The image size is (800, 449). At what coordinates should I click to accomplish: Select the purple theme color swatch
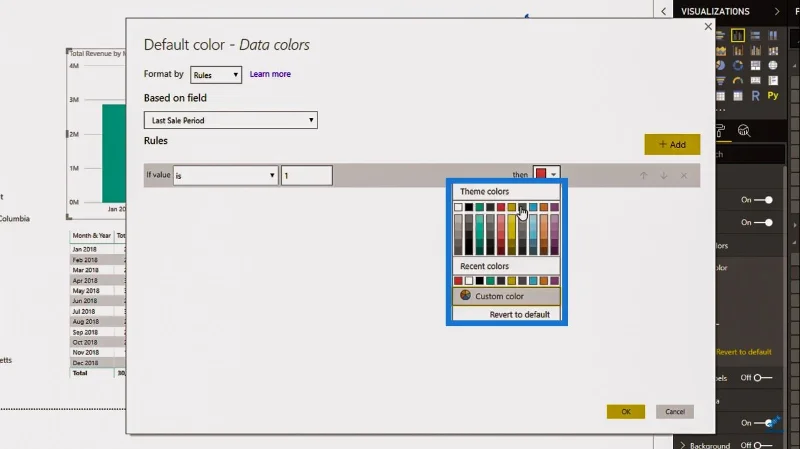click(555, 207)
